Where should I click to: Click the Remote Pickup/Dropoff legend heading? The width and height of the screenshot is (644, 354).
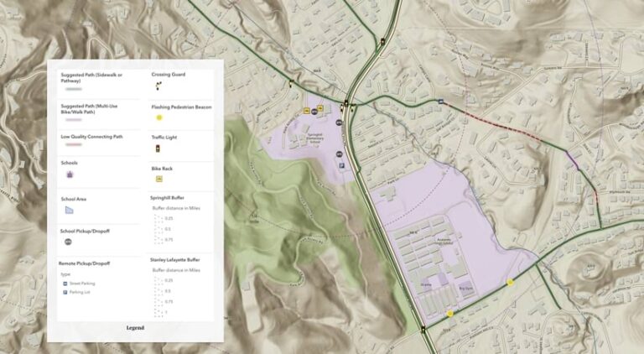click(84, 263)
